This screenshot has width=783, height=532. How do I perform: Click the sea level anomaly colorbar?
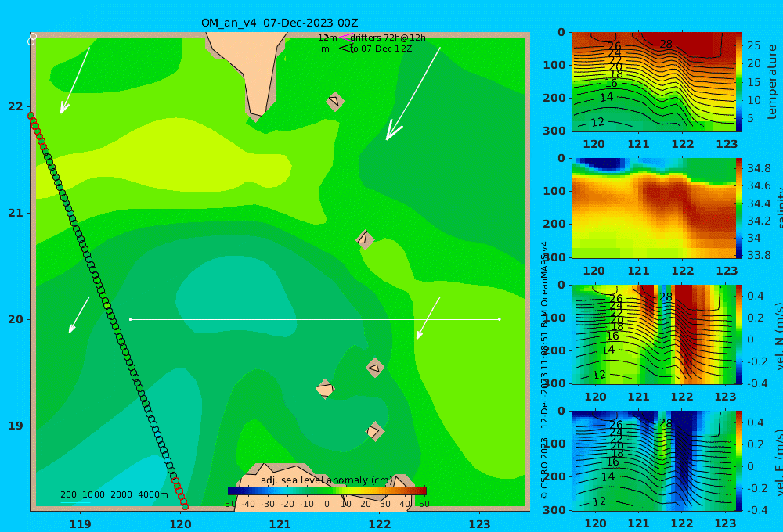point(327,491)
